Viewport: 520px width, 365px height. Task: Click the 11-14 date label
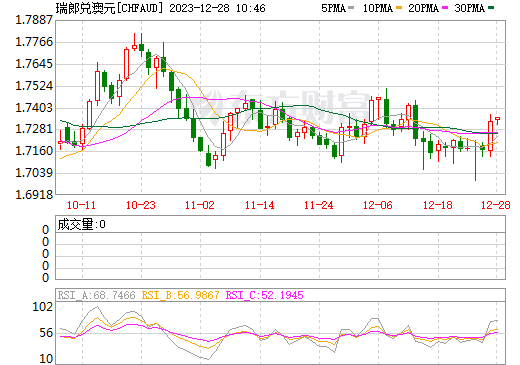(260, 205)
